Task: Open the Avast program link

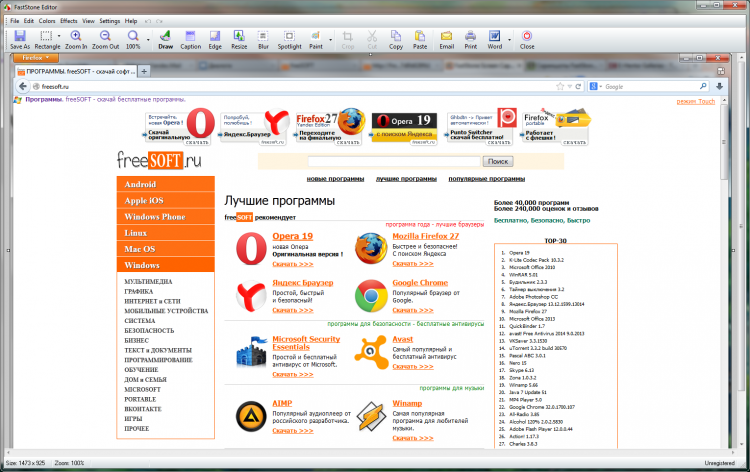Action: 402,339
